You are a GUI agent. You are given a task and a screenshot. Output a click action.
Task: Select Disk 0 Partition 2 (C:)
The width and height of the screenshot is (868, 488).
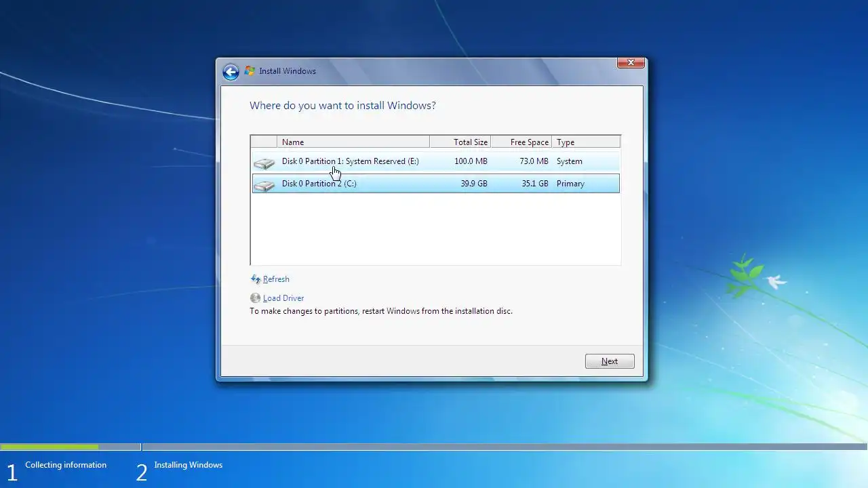click(x=435, y=184)
